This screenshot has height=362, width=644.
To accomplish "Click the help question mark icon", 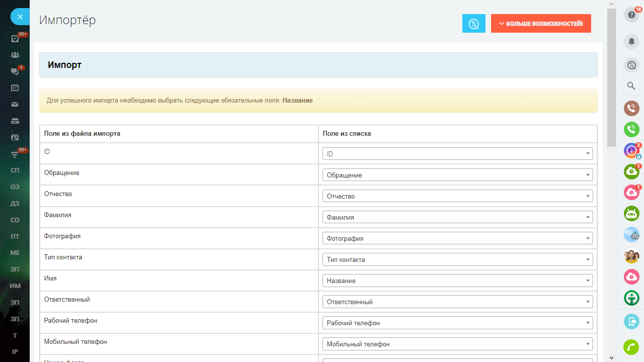I will click(x=631, y=15).
